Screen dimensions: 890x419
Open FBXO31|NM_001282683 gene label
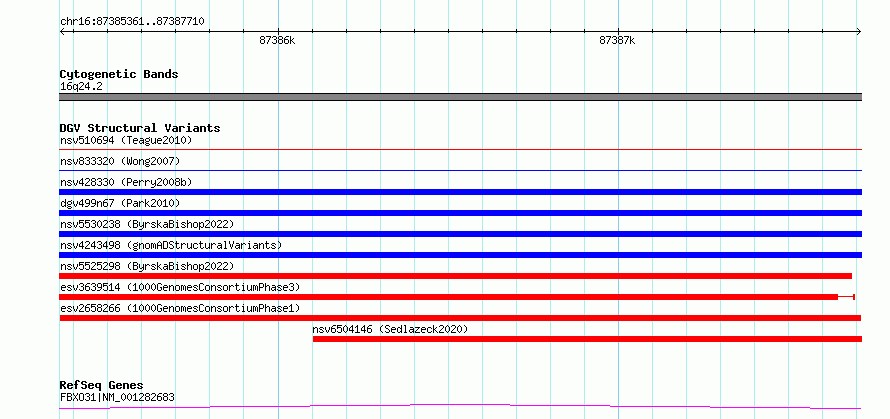click(117, 397)
